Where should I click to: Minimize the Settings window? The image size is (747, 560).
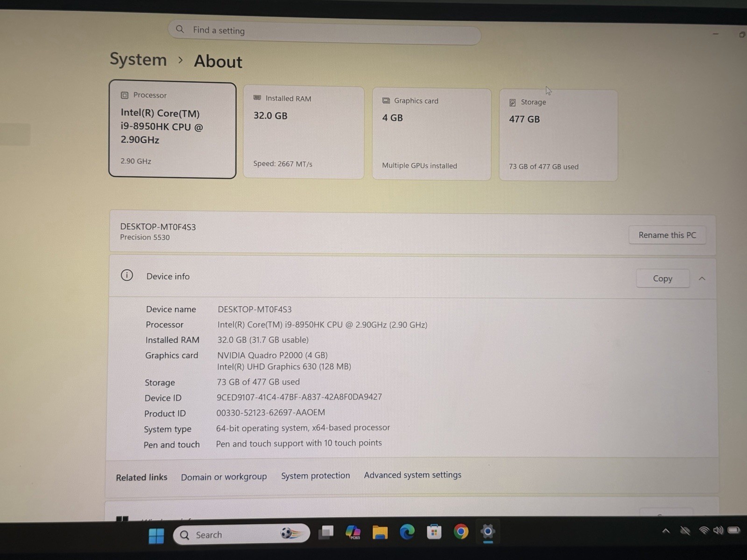715,34
